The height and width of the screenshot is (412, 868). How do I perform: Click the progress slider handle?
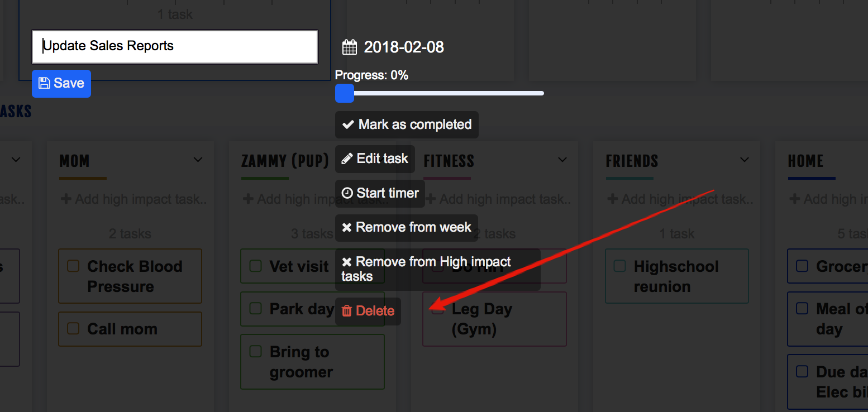345,93
